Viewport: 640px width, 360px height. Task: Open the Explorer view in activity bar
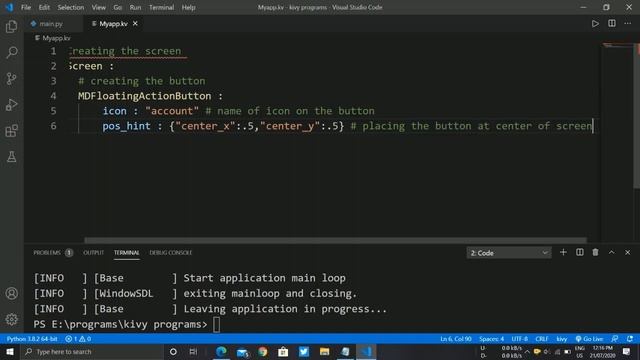[11, 27]
